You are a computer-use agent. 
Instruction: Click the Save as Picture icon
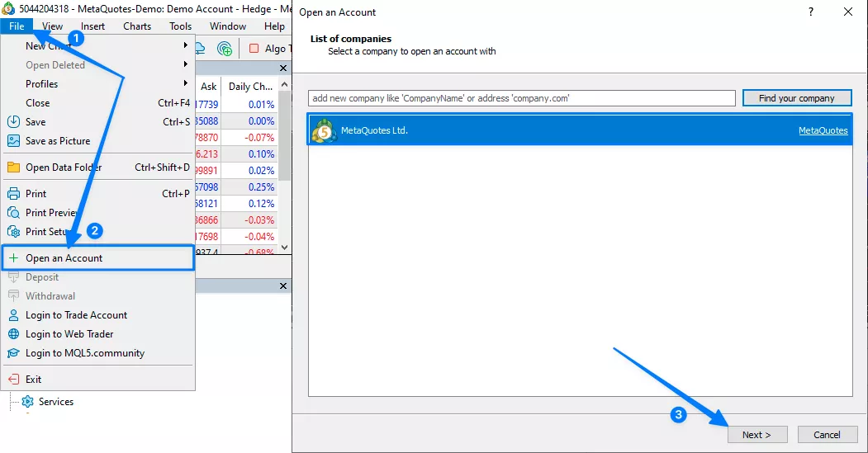tap(13, 141)
